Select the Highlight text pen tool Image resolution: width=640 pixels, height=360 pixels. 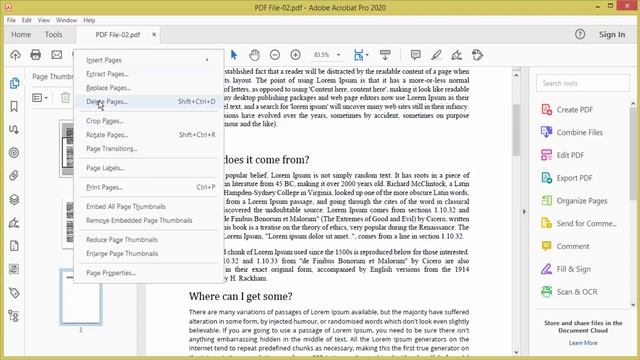436,55
